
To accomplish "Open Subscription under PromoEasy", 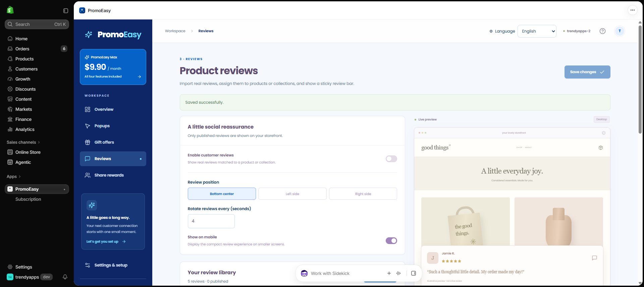I will pyautogui.click(x=28, y=199).
